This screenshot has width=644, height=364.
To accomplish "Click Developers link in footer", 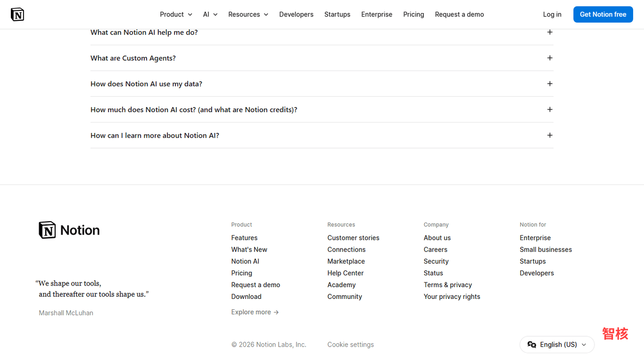I will click(x=537, y=273).
